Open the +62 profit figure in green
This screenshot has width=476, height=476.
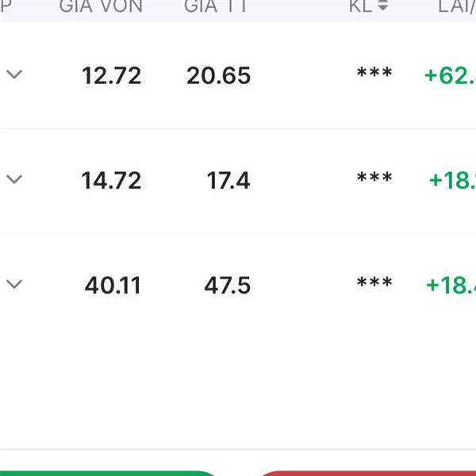(x=451, y=75)
